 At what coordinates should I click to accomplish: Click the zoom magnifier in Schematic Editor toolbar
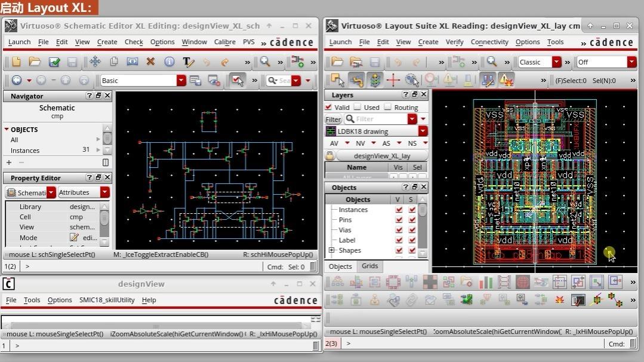coord(265,62)
